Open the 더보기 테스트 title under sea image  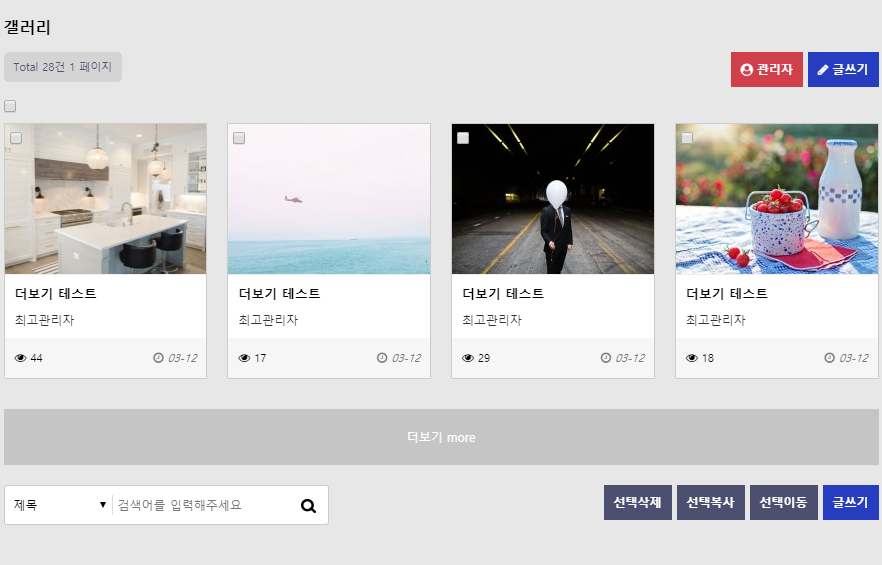coord(279,294)
